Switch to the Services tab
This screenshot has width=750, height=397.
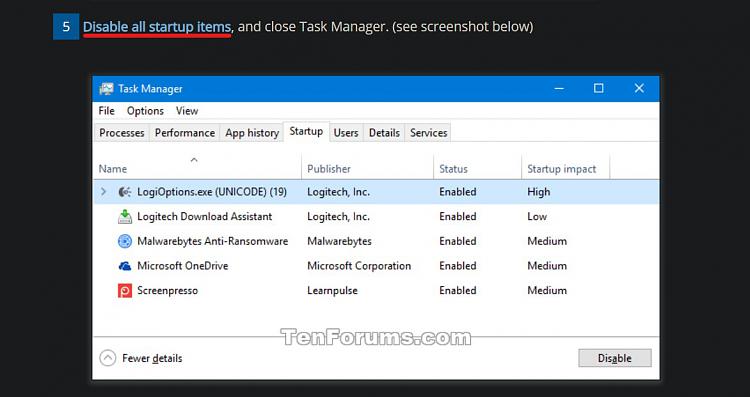click(x=428, y=133)
